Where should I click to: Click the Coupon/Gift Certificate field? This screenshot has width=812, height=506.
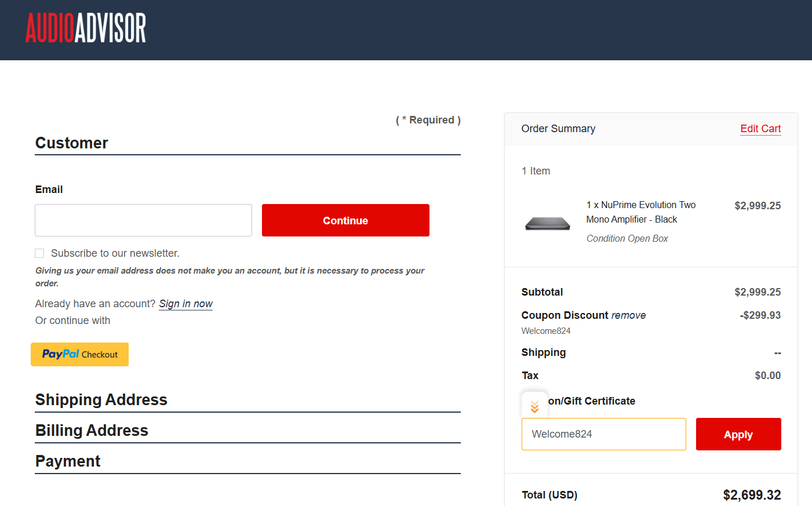click(x=603, y=434)
